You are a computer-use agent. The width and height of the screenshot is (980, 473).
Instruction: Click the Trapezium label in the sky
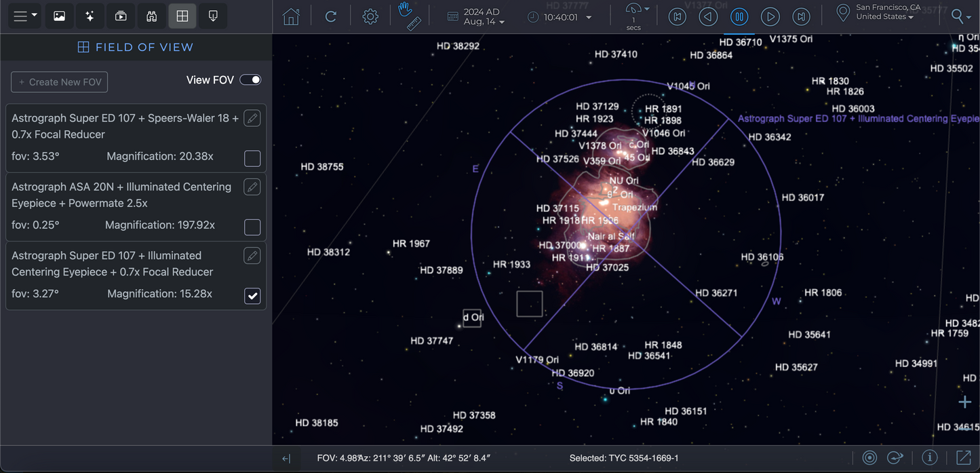point(635,208)
